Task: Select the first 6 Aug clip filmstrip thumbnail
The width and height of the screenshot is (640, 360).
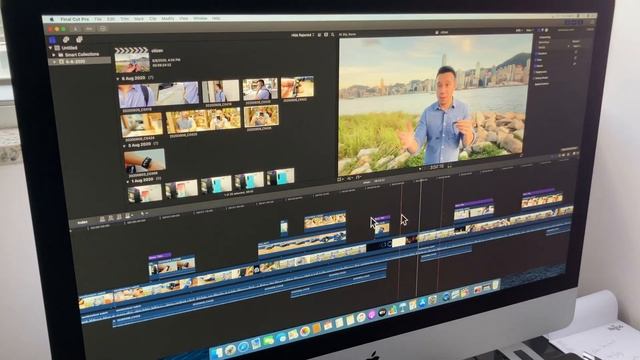Action: point(158,95)
